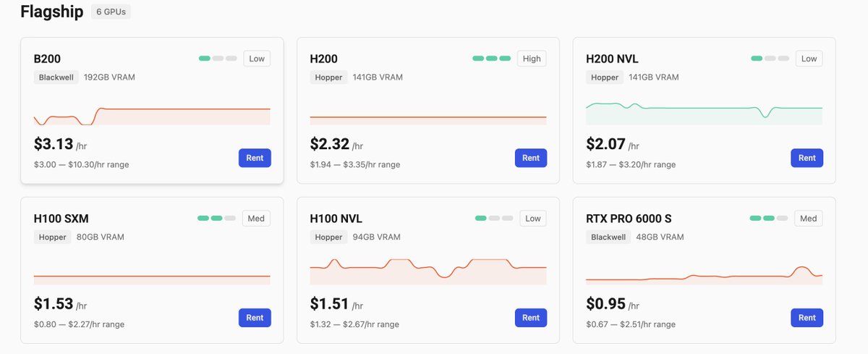Click the green H200 NVL price chart
The image size is (868, 354).
705,112
